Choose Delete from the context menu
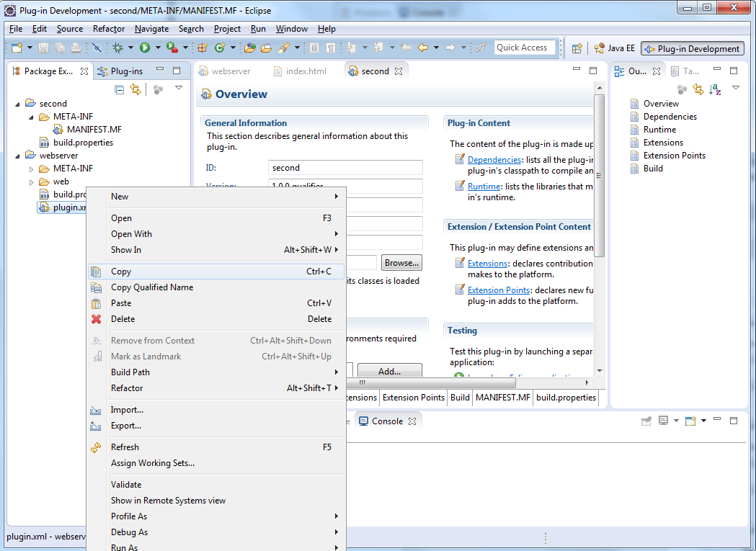The width and height of the screenshot is (756, 551). pyautogui.click(x=216, y=318)
